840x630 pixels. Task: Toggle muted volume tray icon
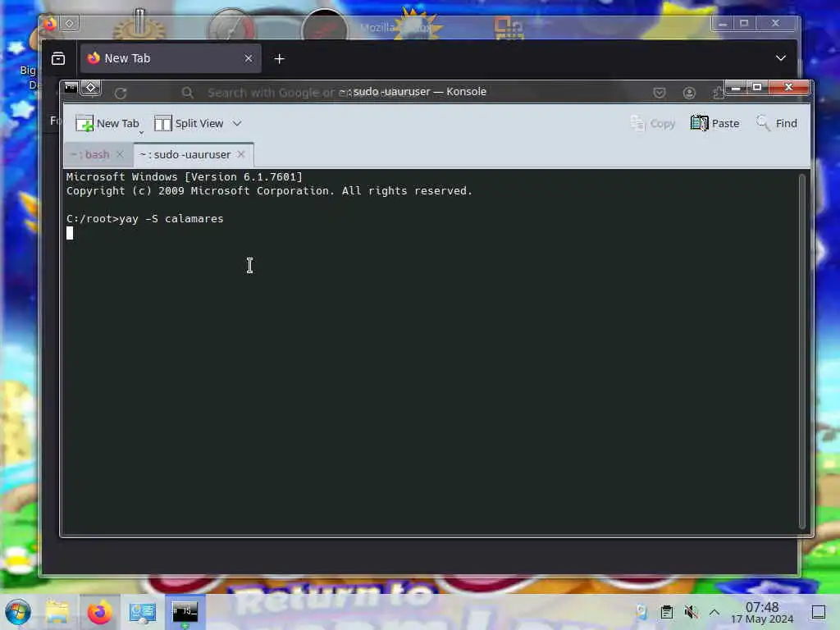(x=691, y=612)
